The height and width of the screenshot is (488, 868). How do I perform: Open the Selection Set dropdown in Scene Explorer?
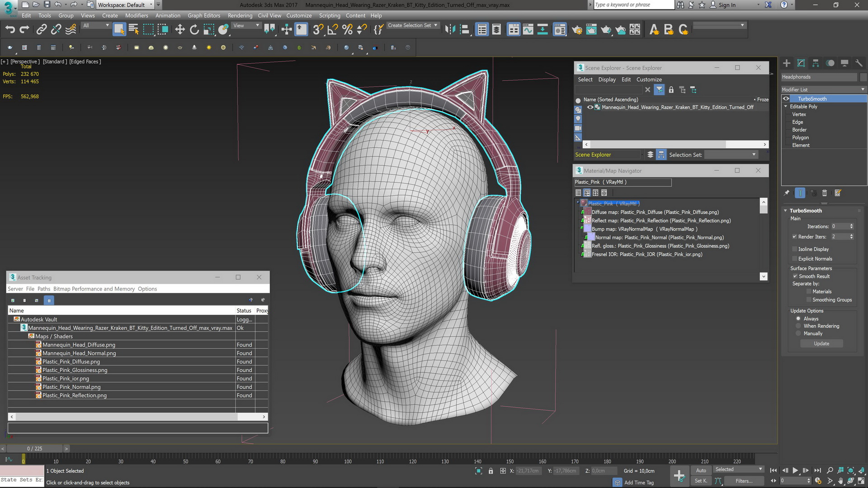pyautogui.click(x=731, y=155)
